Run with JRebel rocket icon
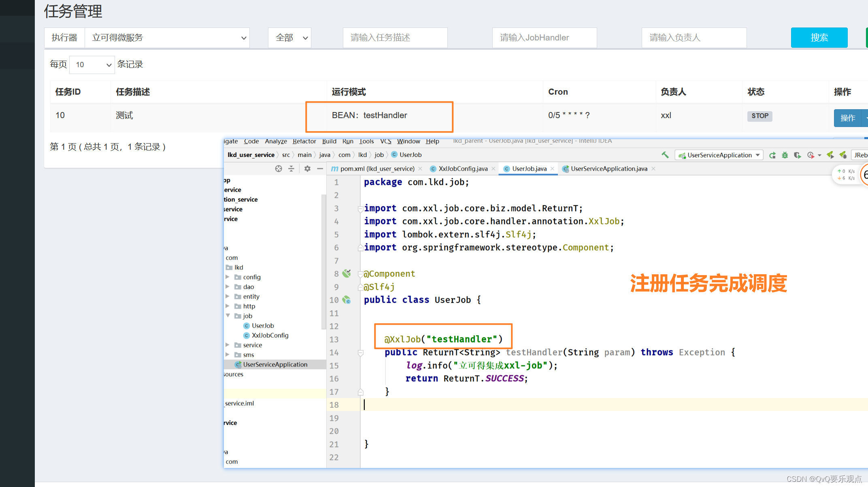The image size is (868, 487). coord(830,155)
